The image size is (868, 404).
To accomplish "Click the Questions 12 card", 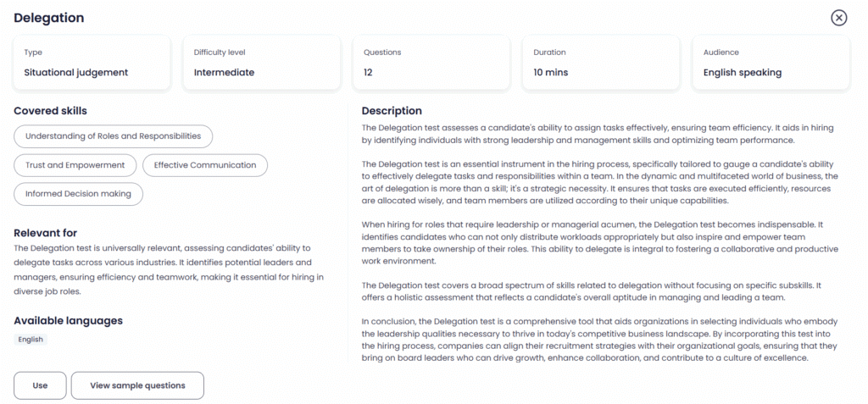I will click(431, 63).
